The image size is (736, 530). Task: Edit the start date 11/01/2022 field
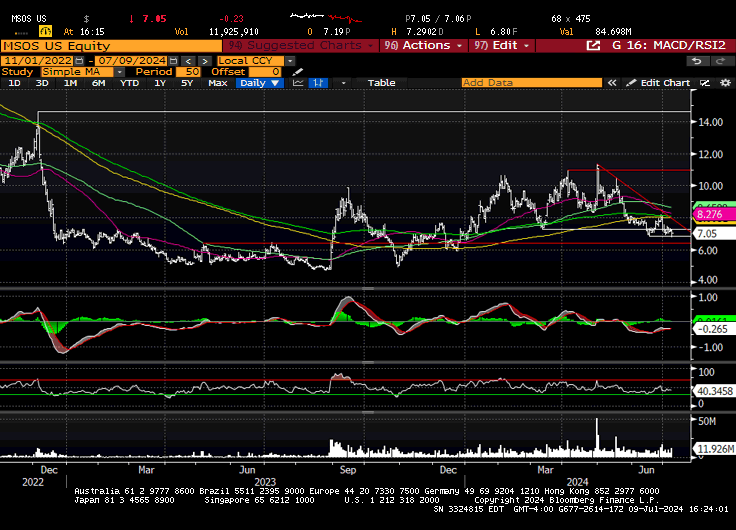coord(38,61)
